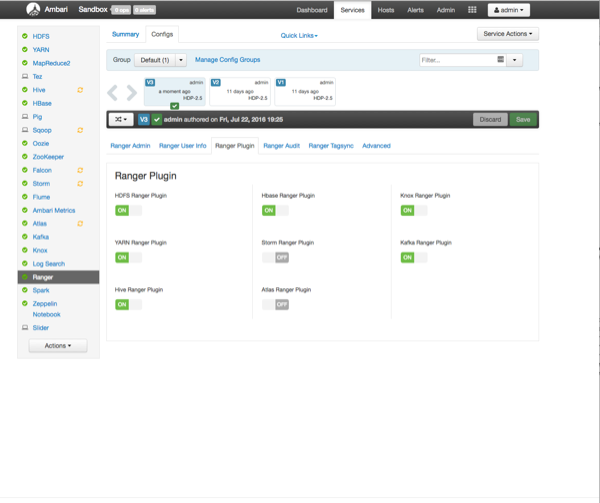The image size is (600, 503).
Task: Open the views grid icon in navbar
Action: pos(472,10)
